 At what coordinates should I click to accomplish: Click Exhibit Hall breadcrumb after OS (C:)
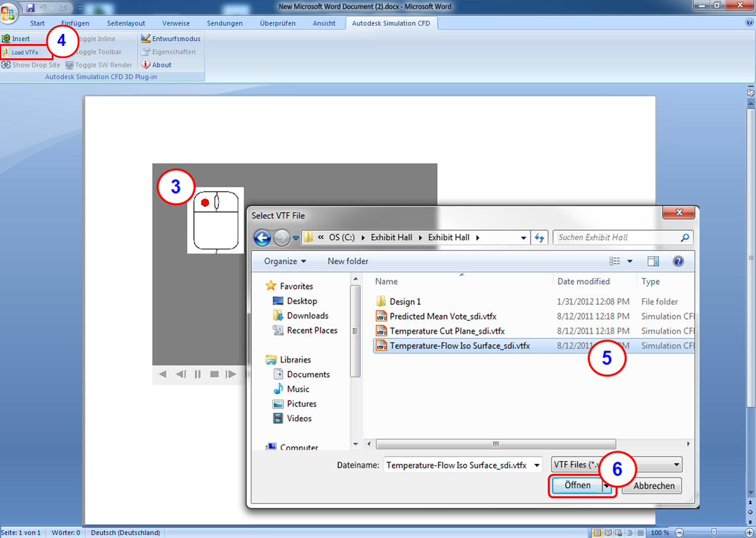(391, 237)
